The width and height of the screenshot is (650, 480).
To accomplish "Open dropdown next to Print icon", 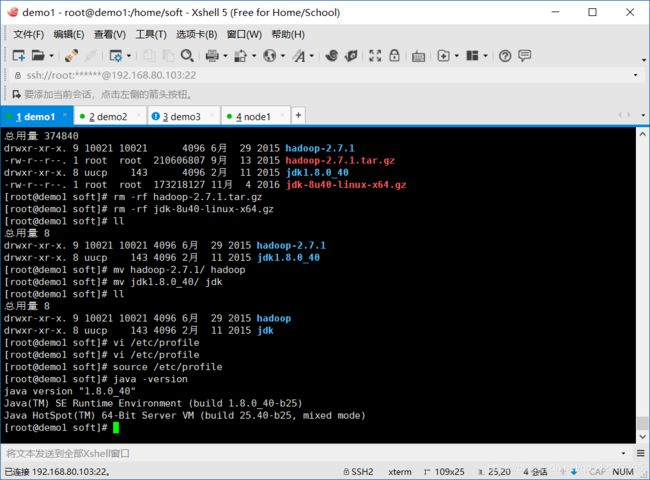I will [226, 56].
